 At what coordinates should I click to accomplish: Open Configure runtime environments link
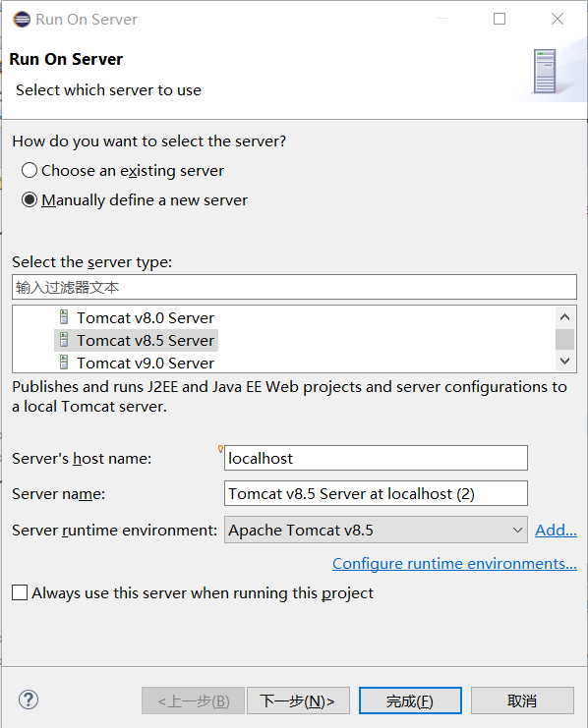(454, 564)
